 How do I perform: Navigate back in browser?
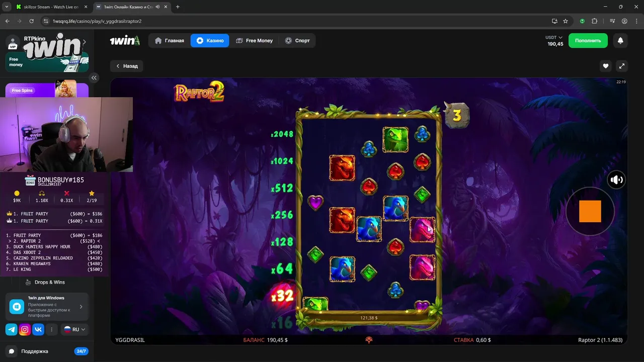click(x=7, y=21)
